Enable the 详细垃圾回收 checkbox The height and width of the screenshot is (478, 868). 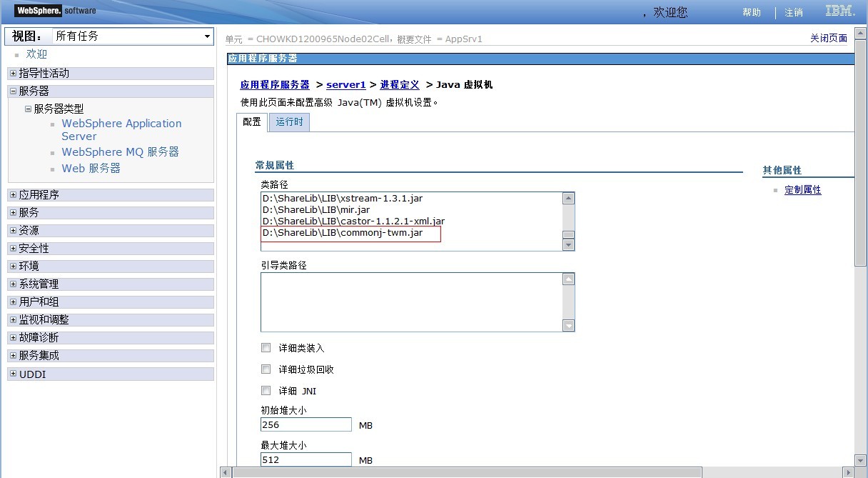point(266,369)
